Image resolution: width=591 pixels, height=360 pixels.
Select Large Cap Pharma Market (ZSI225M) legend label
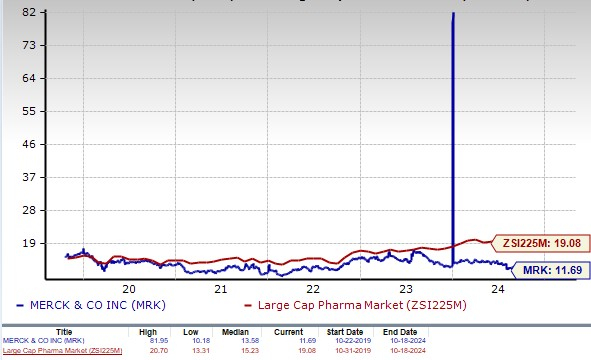tap(362, 305)
